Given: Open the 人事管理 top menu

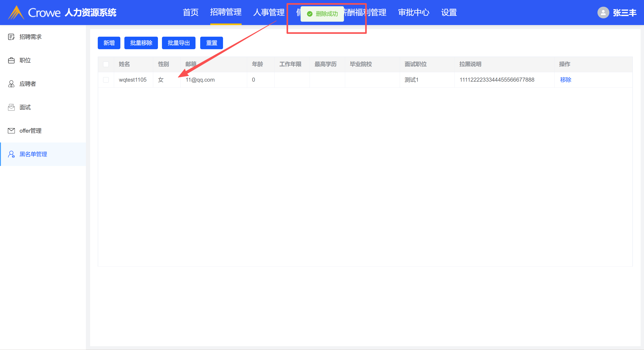Looking at the screenshot, I should pyautogui.click(x=269, y=13).
